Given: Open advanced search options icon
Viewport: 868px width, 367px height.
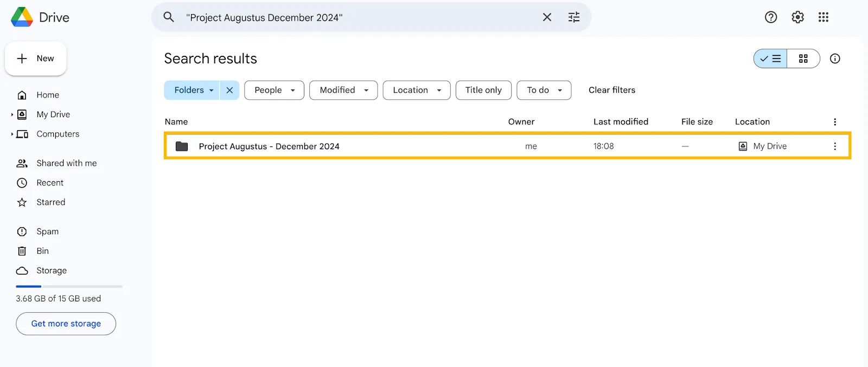Looking at the screenshot, I should pyautogui.click(x=574, y=17).
